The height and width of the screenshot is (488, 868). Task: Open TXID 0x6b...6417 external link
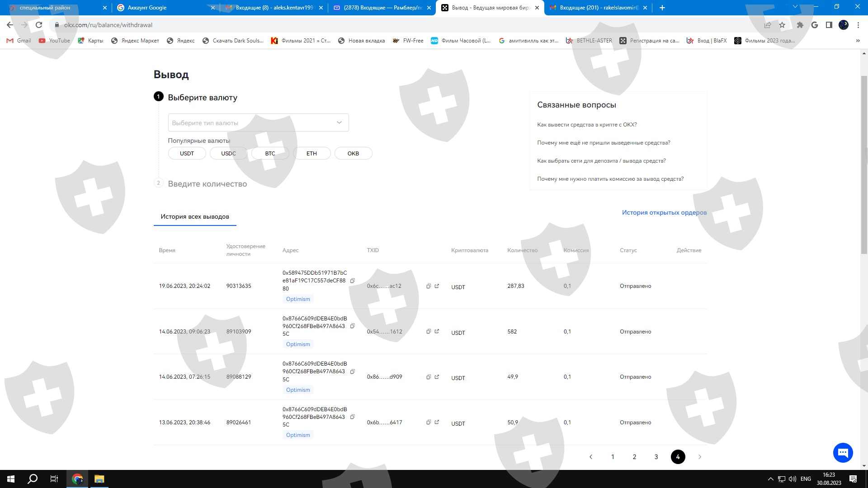[437, 422]
